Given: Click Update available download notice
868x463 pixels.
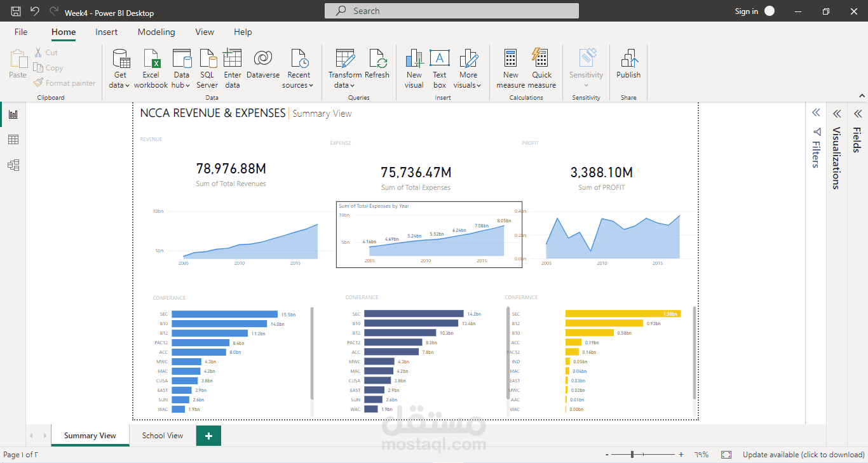Looking at the screenshot, I should (804, 455).
